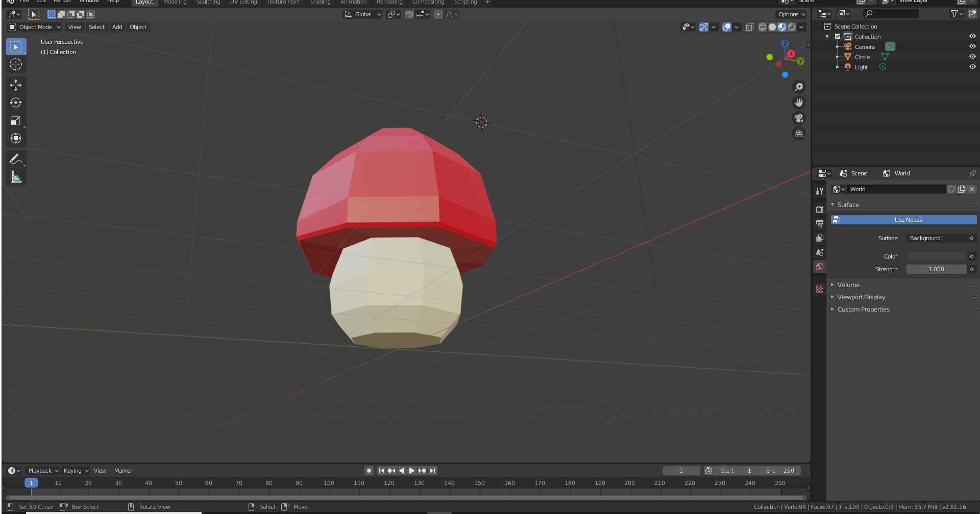The height and width of the screenshot is (514, 980).
Task: Expand the Volume panel
Action: point(848,285)
